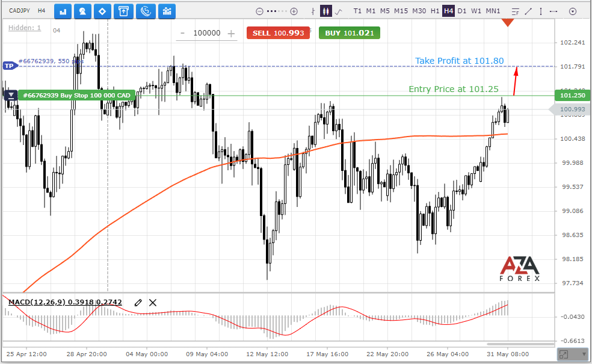This screenshot has height=364, width=592.
Task: Click the 101.791 price scale label
Action: click(x=572, y=66)
